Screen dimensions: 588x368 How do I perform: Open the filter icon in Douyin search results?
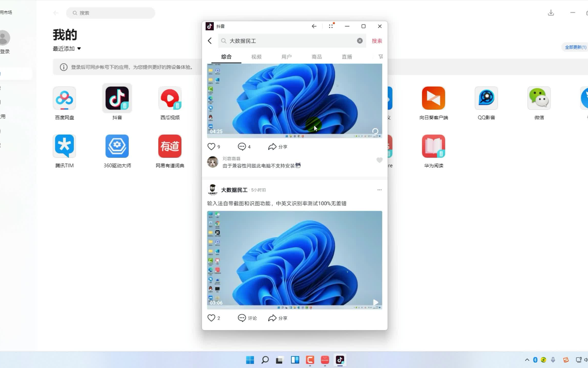381,56
